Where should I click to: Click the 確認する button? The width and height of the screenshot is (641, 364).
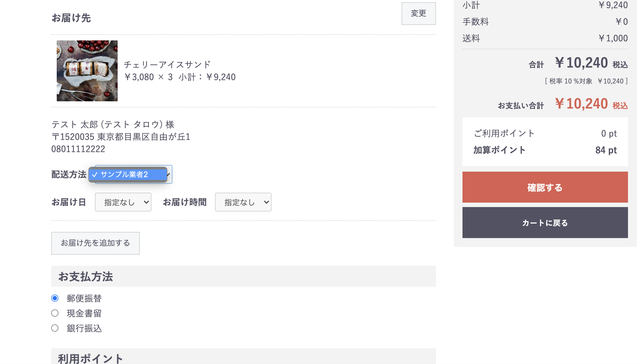(545, 187)
